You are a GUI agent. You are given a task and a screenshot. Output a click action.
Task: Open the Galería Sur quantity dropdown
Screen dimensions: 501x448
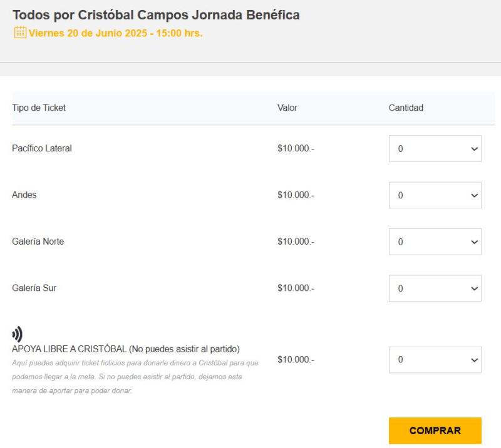pos(435,288)
